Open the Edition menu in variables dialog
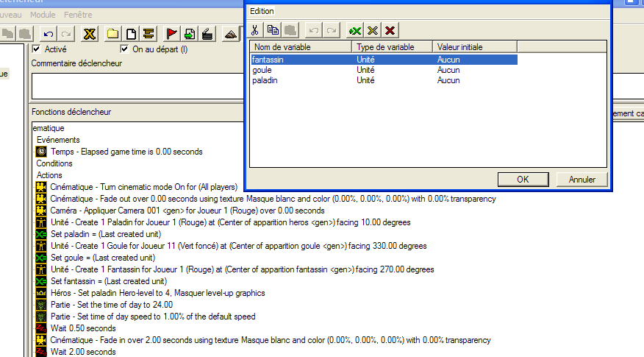644x357 pixels. [262, 11]
